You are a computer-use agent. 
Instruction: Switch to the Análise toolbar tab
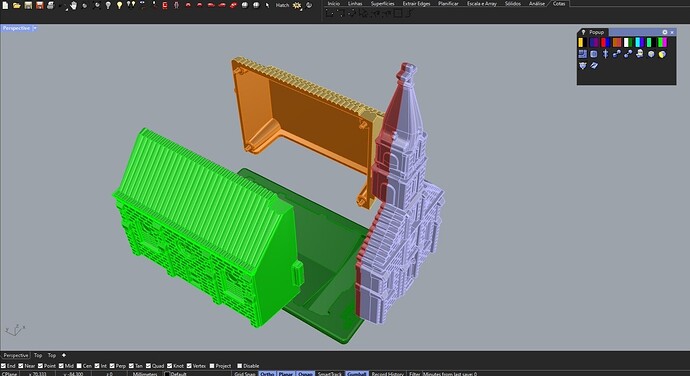click(x=536, y=3)
